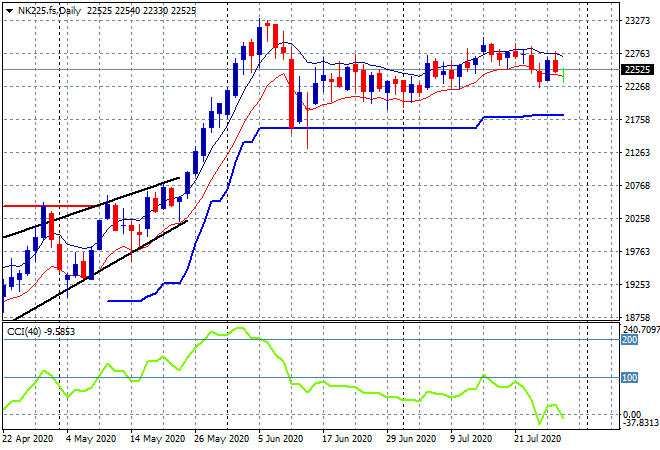Click the CCI scale value 240.7097
Screen dimensions: 660x450
point(641,329)
